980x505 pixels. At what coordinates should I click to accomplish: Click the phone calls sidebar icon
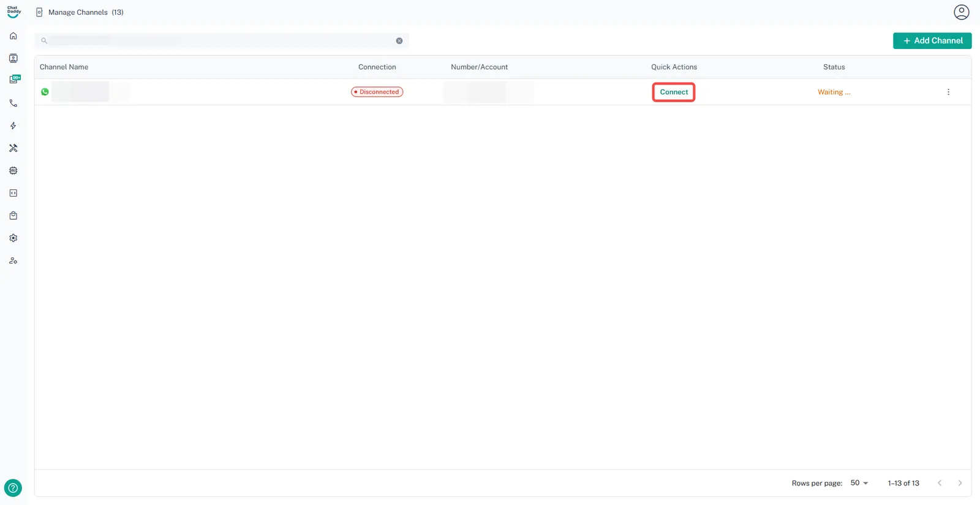[x=13, y=103]
